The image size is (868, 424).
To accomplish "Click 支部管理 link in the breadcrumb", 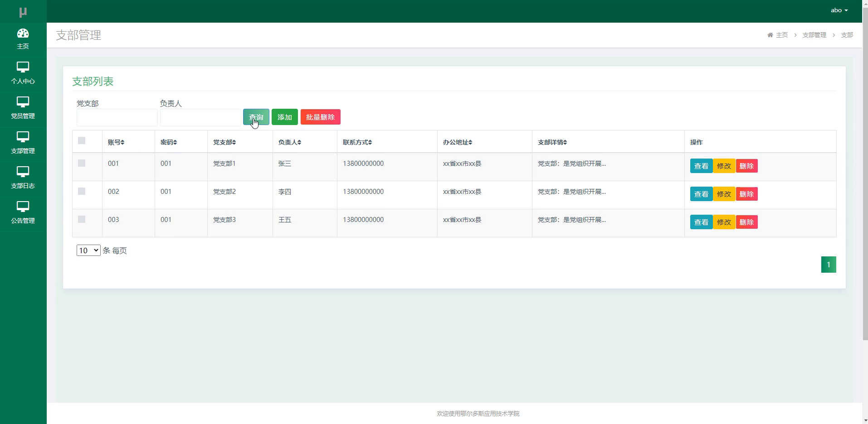I will (814, 35).
